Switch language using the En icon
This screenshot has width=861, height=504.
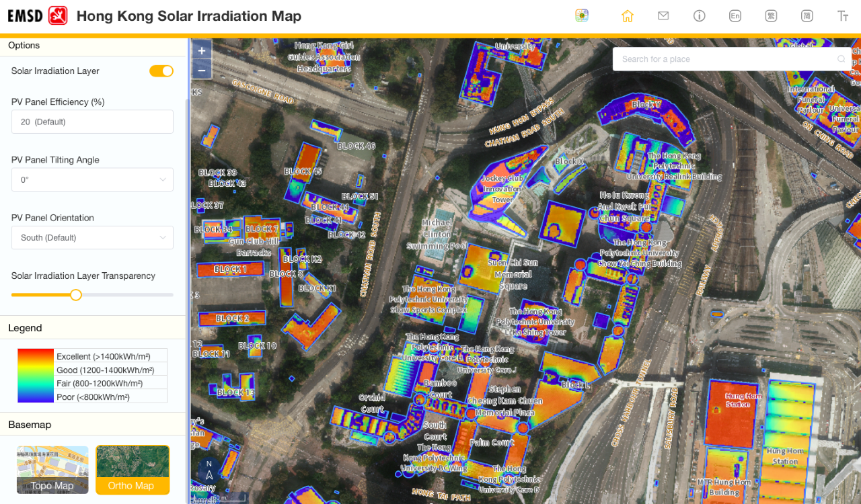pyautogui.click(x=735, y=15)
